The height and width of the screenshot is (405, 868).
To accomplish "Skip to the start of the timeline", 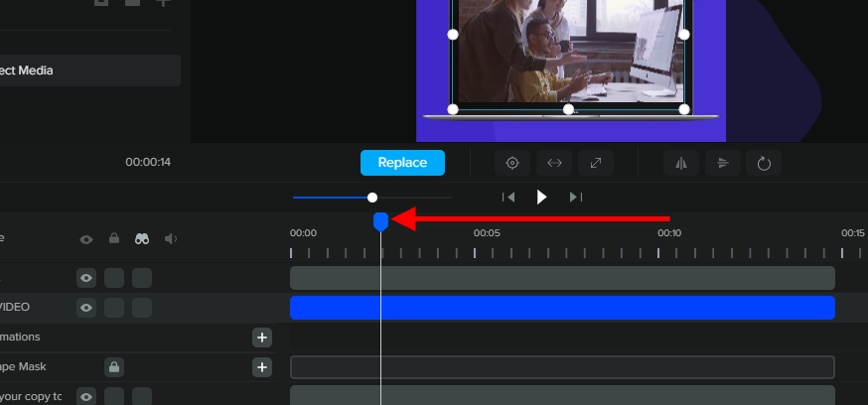I will coord(508,197).
